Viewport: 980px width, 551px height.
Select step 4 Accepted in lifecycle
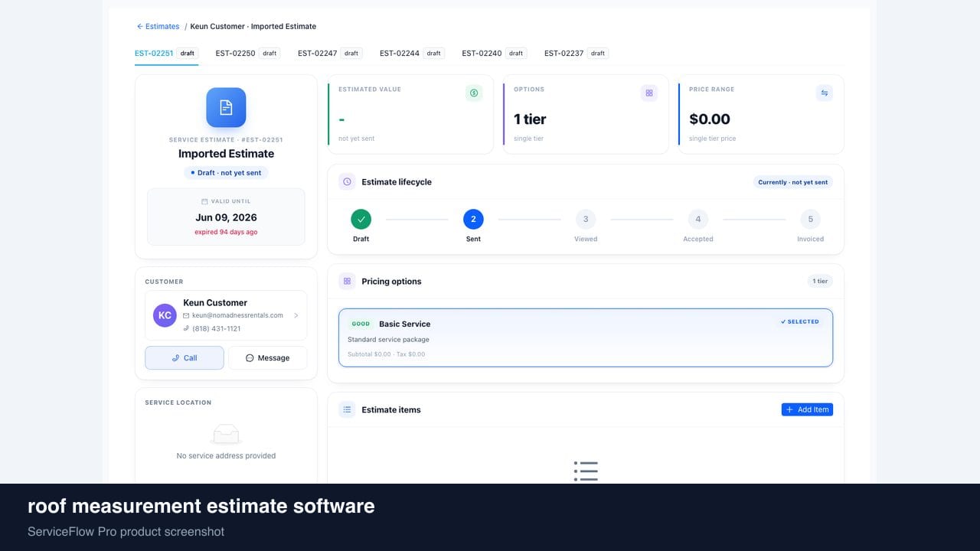click(x=698, y=220)
